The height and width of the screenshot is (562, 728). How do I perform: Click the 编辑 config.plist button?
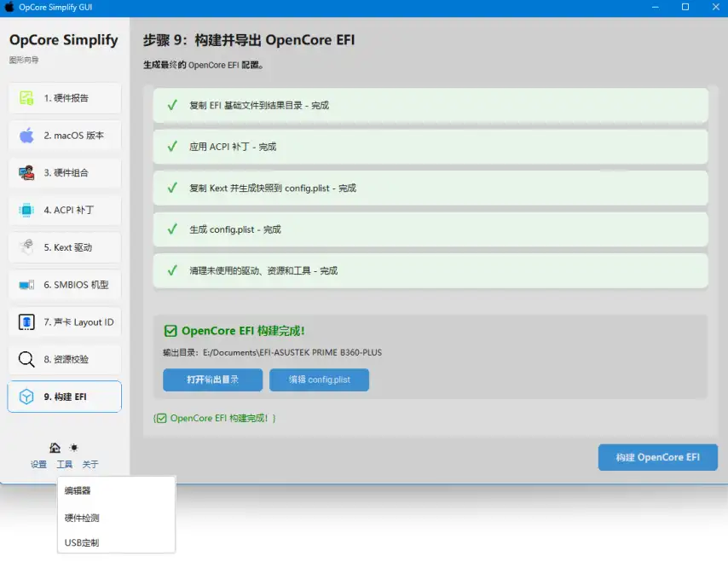tap(319, 380)
